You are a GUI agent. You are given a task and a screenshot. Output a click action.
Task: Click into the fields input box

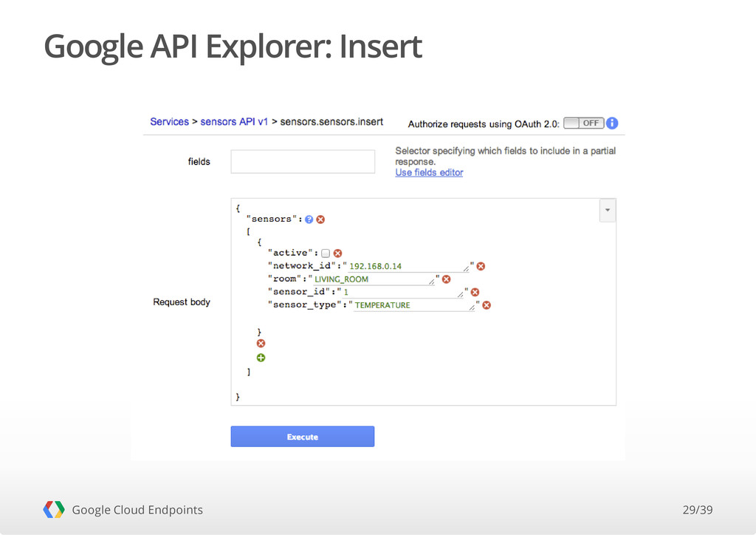pyautogui.click(x=303, y=162)
